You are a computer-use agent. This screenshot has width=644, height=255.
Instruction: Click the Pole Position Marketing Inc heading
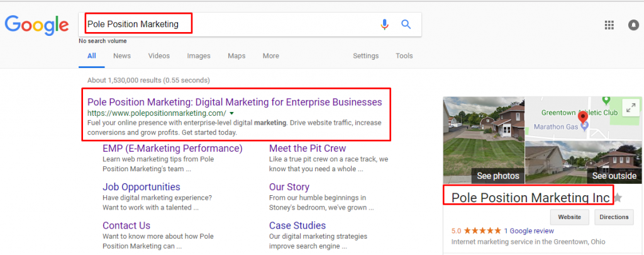point(531,198)
